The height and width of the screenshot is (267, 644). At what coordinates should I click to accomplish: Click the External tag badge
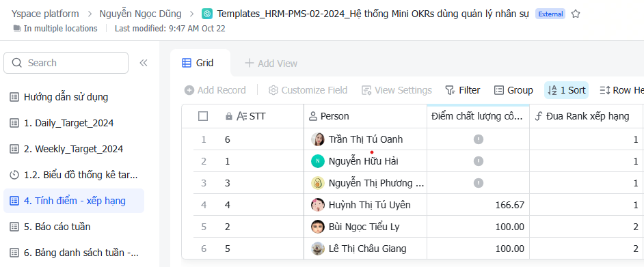(x=550, y=14)
